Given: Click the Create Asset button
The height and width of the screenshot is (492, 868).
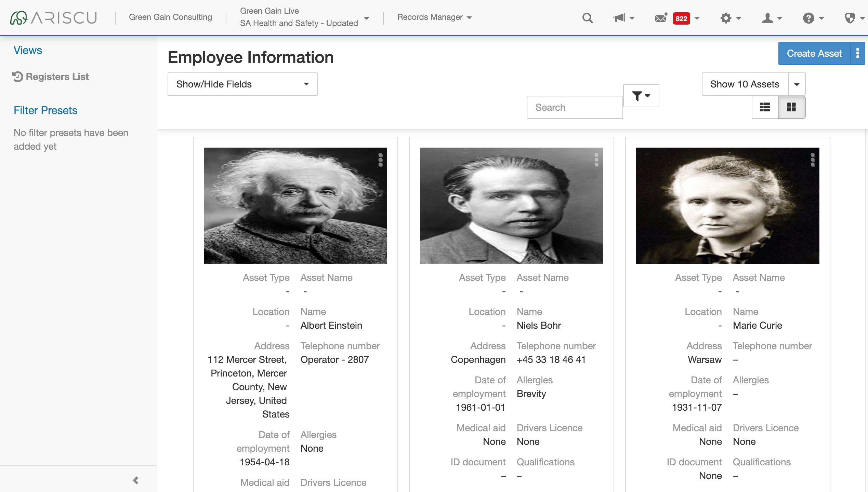Looking at the screenshot, I should tap(814, 53).
